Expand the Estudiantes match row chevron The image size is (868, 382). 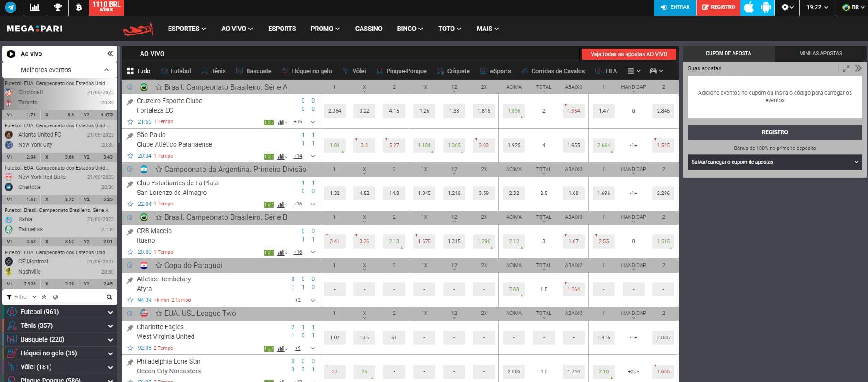point(313,204)
